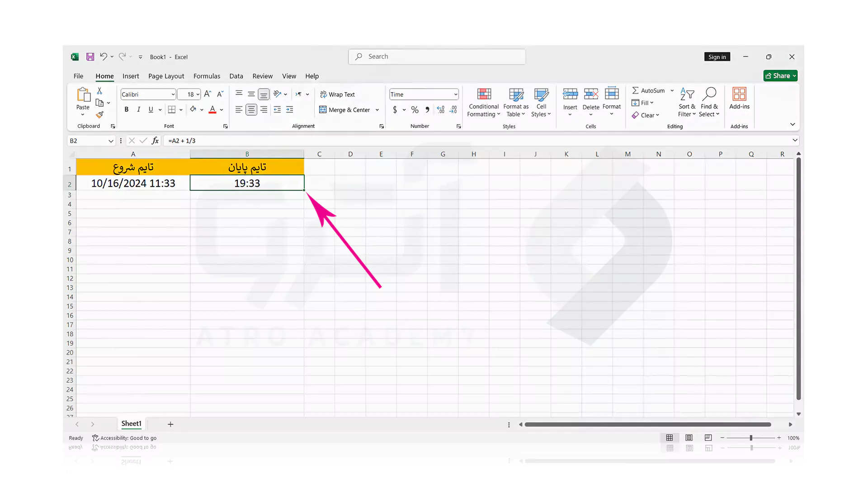This screenshot has height=488, width=868.
Task: Apply Accounting dollar number format
Action: [395, 109]
